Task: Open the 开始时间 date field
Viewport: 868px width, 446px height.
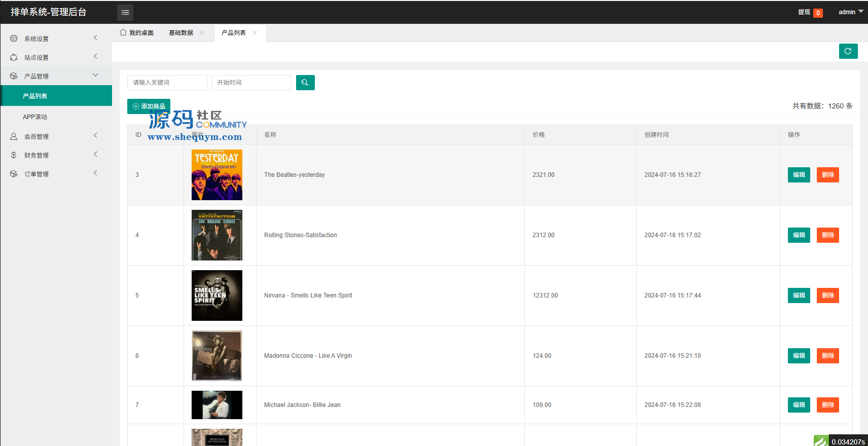Action: point(251,83)
